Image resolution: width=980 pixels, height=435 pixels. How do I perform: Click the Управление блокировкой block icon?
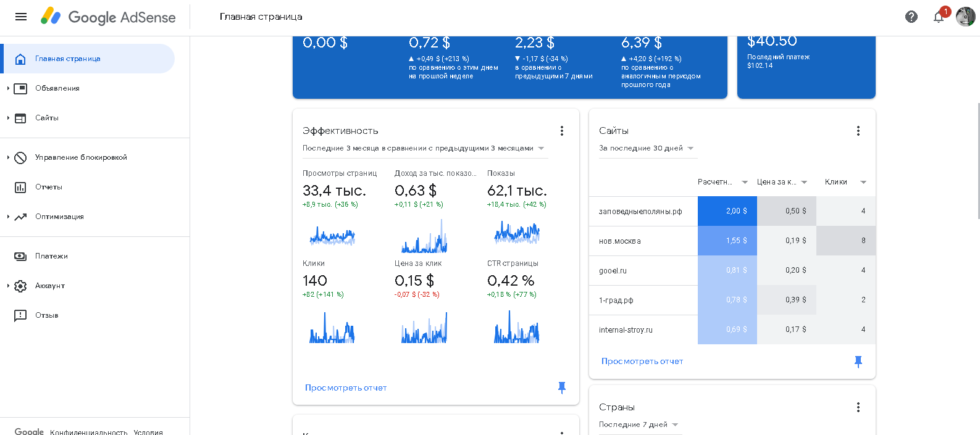pos(20,157)
